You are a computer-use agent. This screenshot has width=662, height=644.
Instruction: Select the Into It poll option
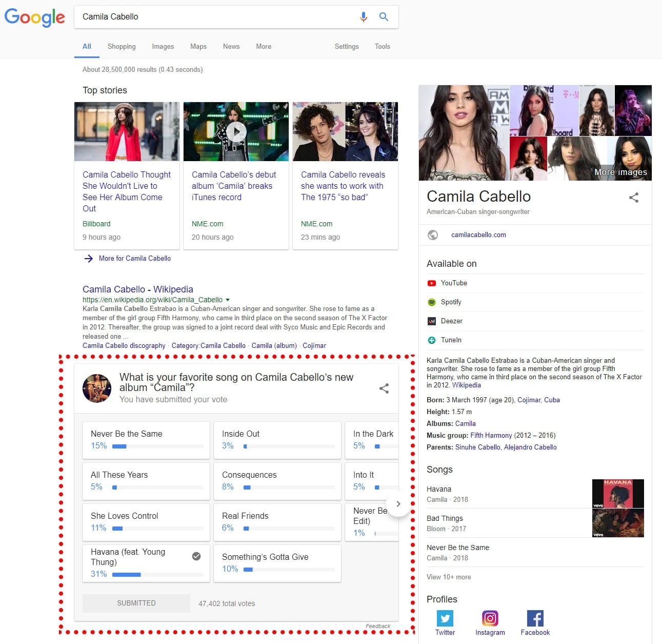372,481
